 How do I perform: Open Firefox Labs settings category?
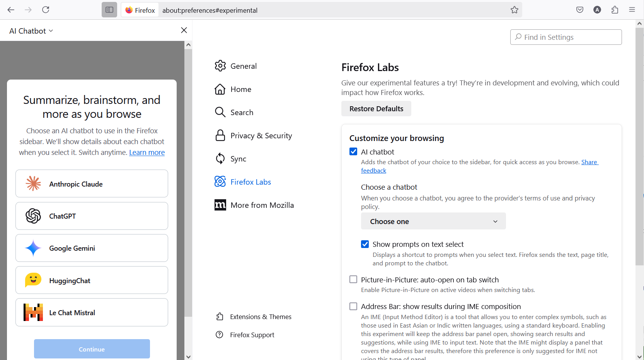coord(243,182)
